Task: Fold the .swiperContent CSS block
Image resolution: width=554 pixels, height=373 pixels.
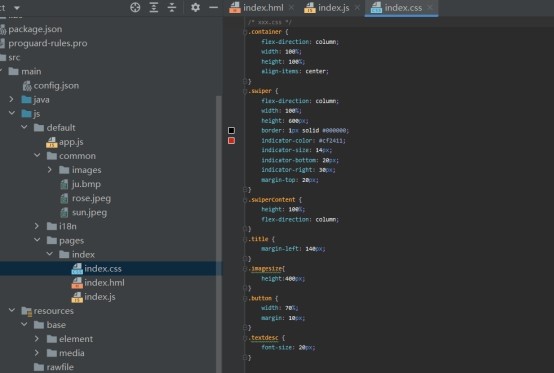Action: 245,200
